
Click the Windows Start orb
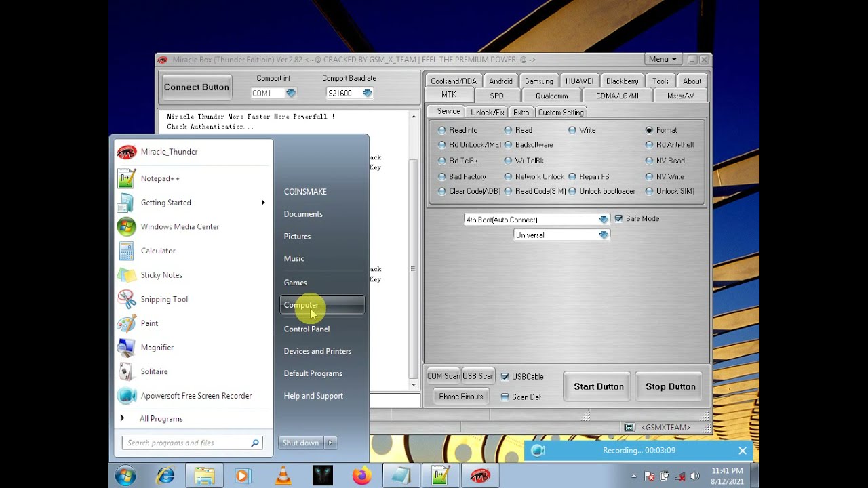(125, 476)
